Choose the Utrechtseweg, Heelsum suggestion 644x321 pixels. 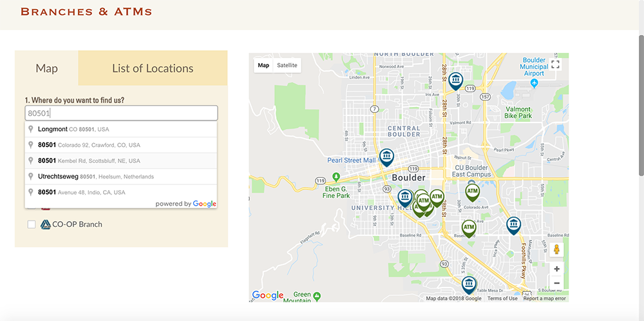click(x=121, y=177)
